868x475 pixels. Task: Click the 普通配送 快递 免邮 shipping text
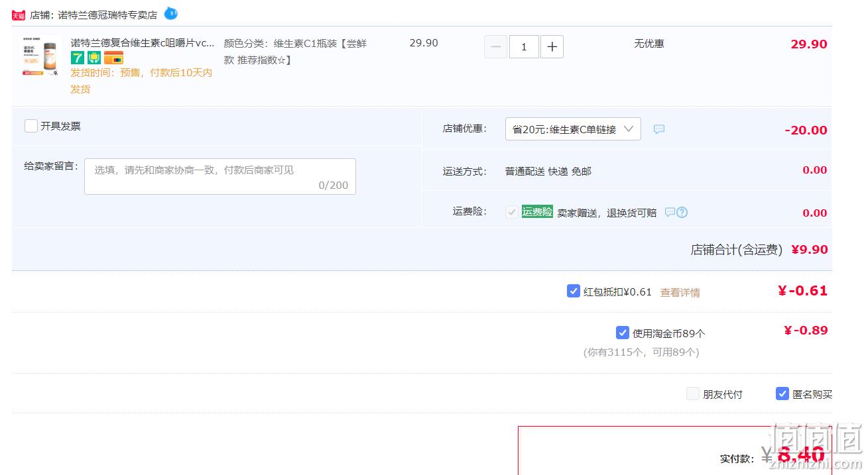click(548, 171)
